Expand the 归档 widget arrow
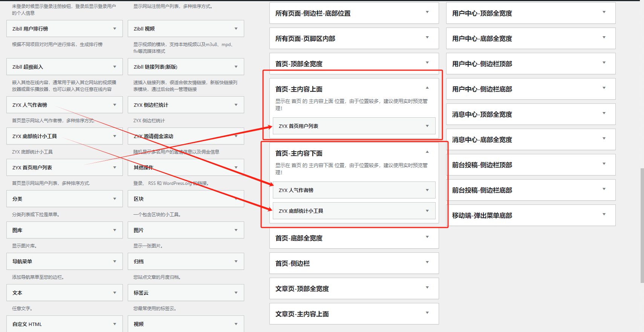This screenshot has height=332, width=644. tap(236, 261)
